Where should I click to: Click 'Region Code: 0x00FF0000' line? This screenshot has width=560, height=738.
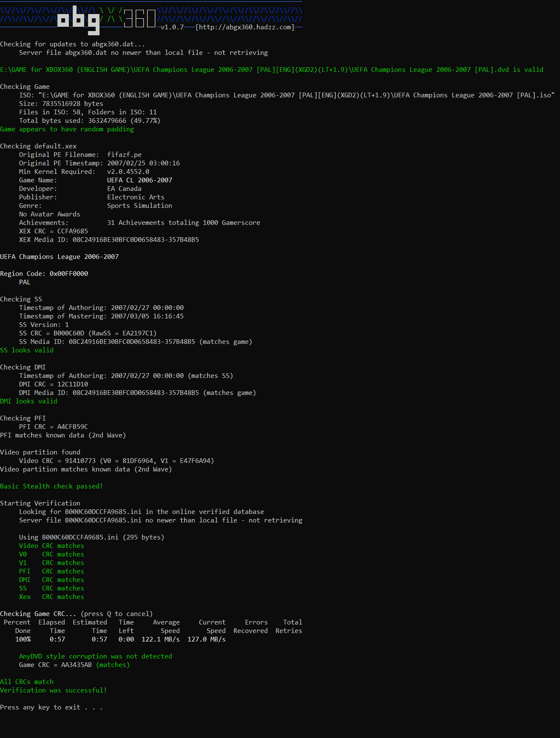point(44,274)
